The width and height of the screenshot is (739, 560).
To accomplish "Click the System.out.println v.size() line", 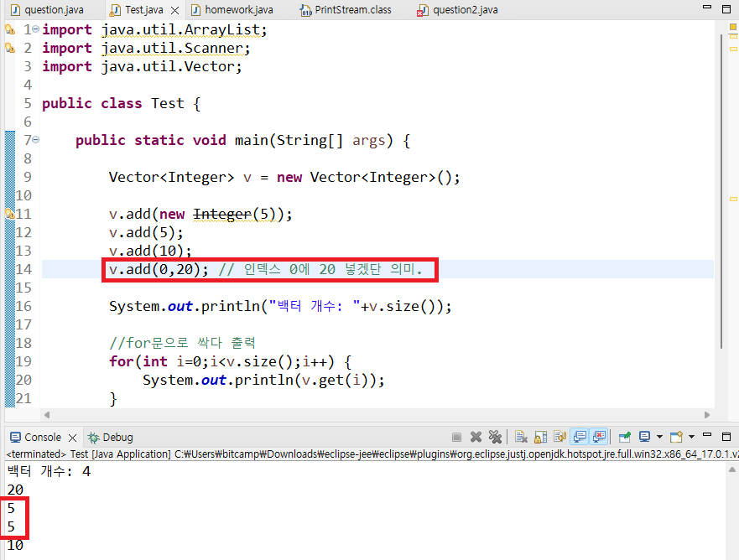I will (280, 306).
